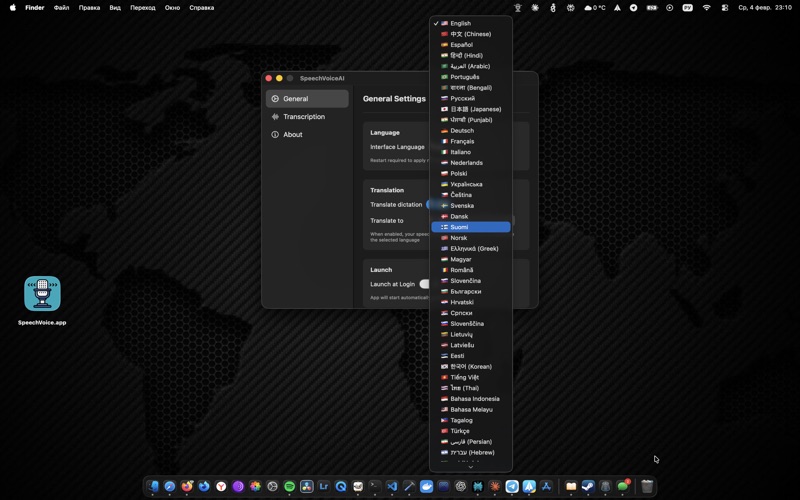Viewport: 800px width, 500px height.
Task: Toggle the Launch at Login switch
Action: coord(424,284)
